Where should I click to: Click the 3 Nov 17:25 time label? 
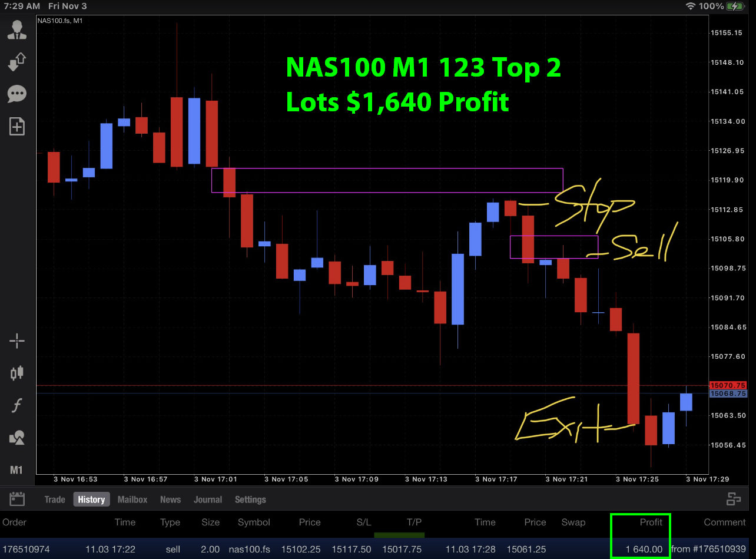click(638, 479)
